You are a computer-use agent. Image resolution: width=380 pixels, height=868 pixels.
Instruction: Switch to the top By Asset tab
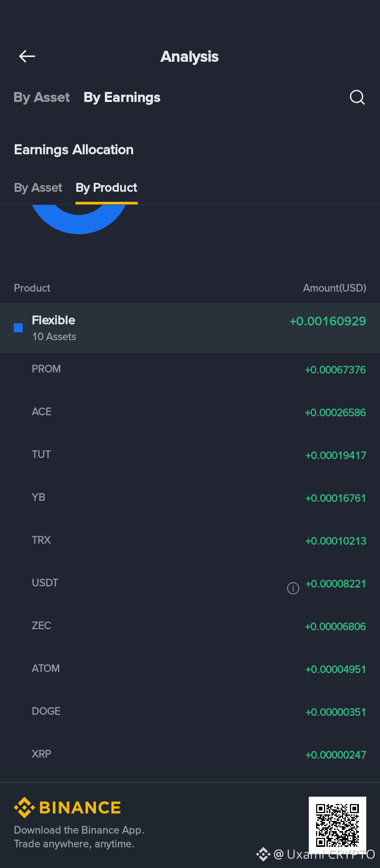[x=42, y=97]
